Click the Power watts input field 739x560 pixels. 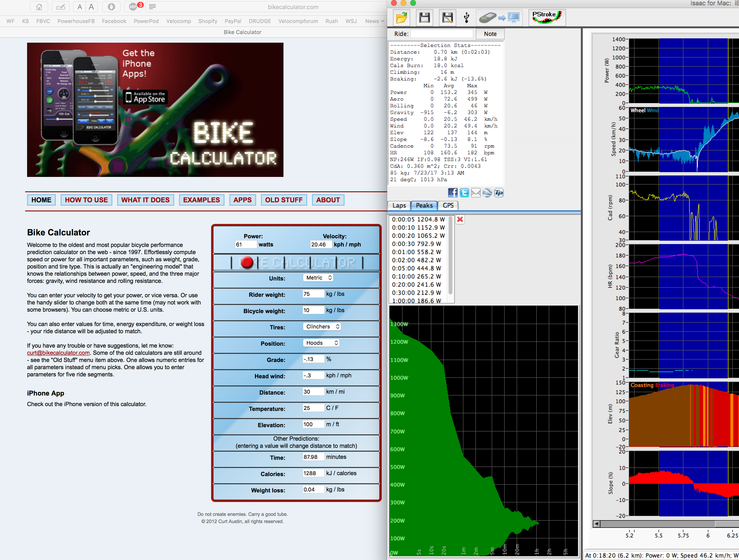(246, 244)
